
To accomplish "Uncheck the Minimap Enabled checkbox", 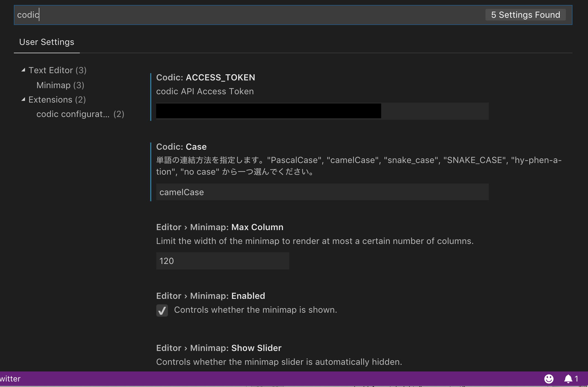I will [162, 310].
